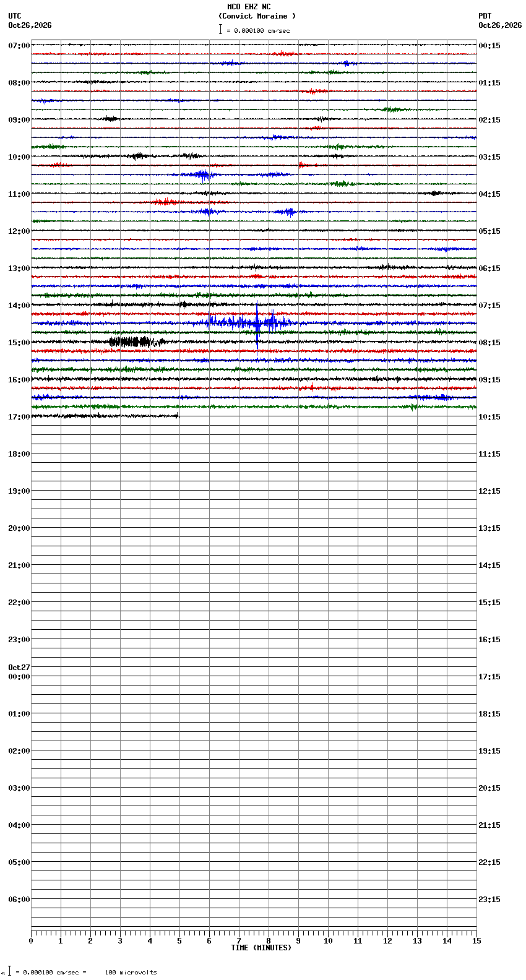Click the '22:00' UTC time label

tap(19, 603)
